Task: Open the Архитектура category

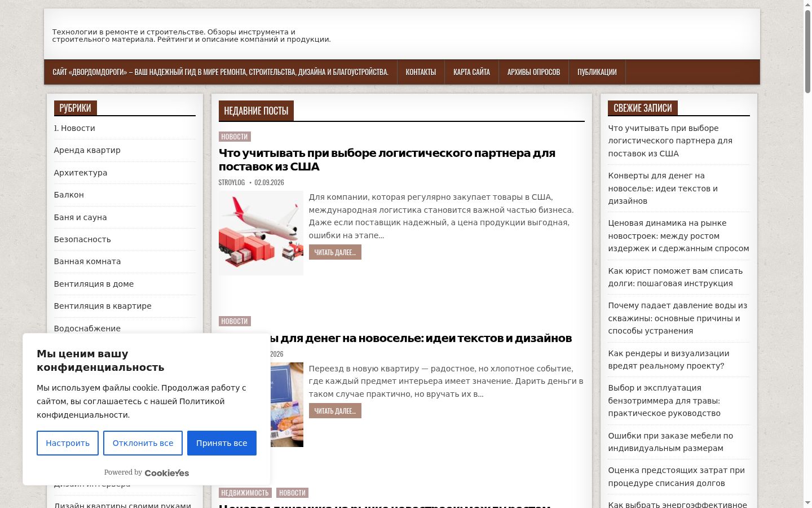Action: coord(81,173)
